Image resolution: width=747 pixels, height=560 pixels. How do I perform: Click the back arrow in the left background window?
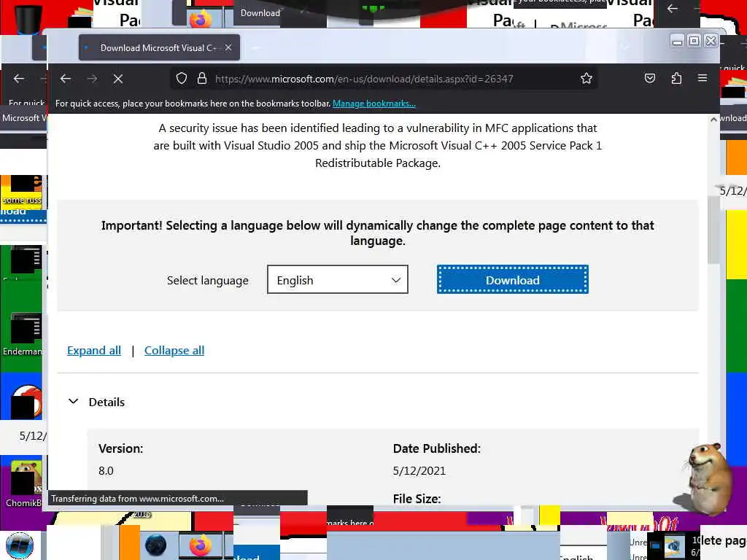pyautogui.click(x=19, y=79)
